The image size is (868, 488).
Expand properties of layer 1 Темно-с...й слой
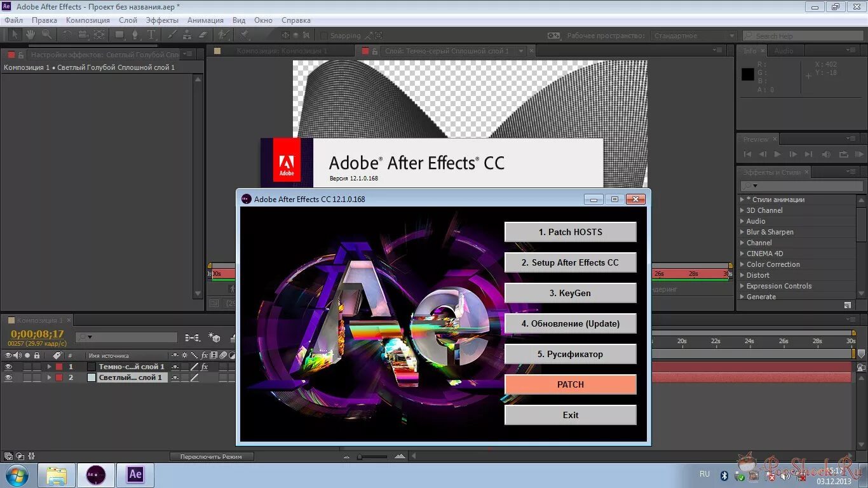49,367
